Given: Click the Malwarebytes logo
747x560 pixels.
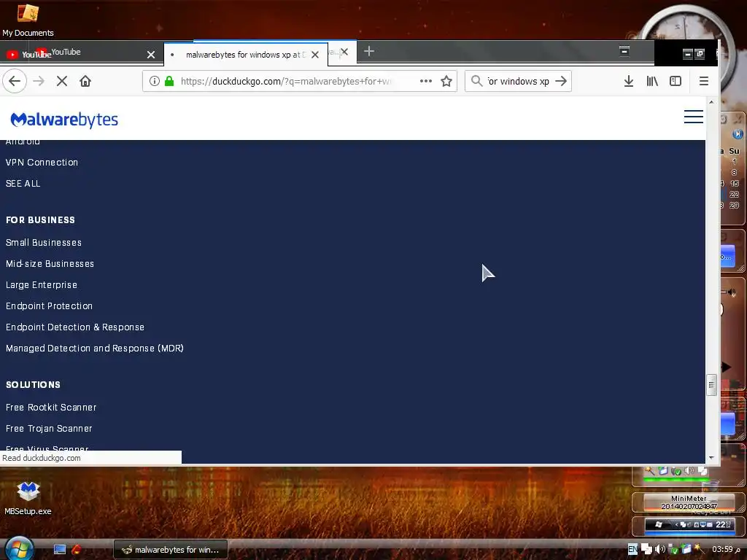Looking at the screenshot, I should tap(64, 120).
